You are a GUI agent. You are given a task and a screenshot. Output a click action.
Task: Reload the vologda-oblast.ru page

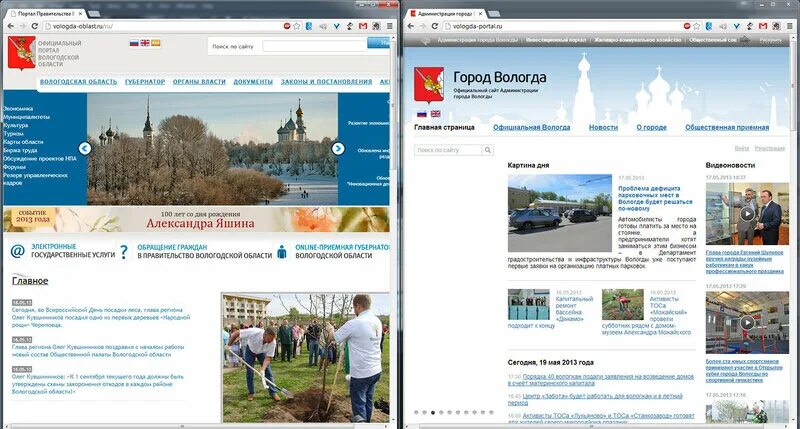tap(35, 26)
